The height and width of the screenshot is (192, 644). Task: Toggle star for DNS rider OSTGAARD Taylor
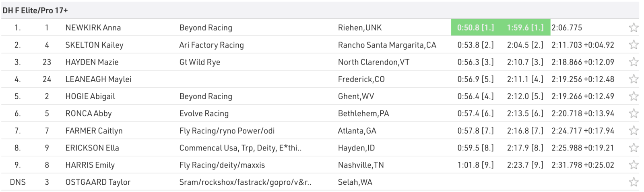[x=634, y=182]
